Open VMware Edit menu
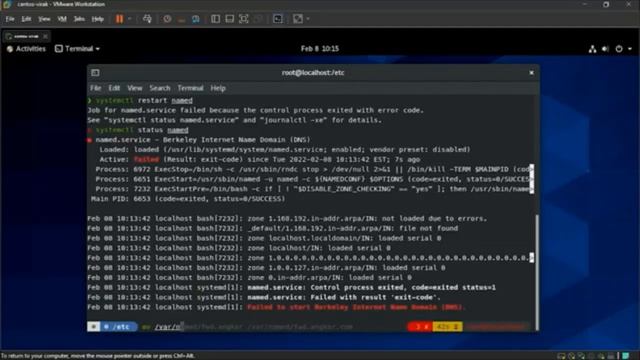Viewport: 640px width, 360px height. pyautogui.click(x=26, y=19)
